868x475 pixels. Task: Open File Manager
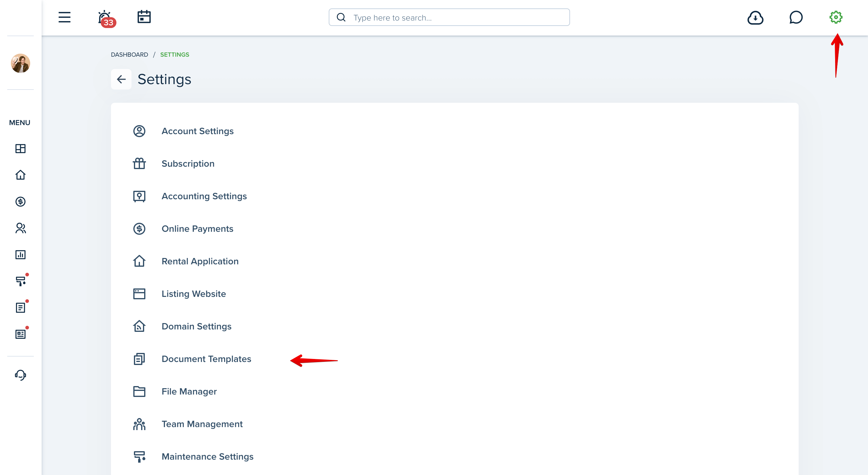(189, 392)
